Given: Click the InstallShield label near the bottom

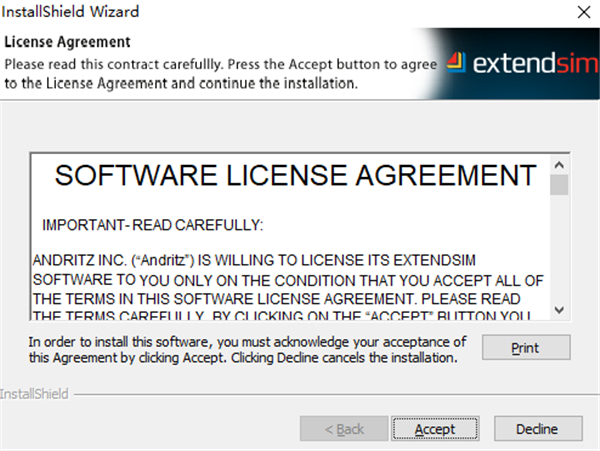Looking at the screenshot, I should pyautogui.click(x=35, y=394).
